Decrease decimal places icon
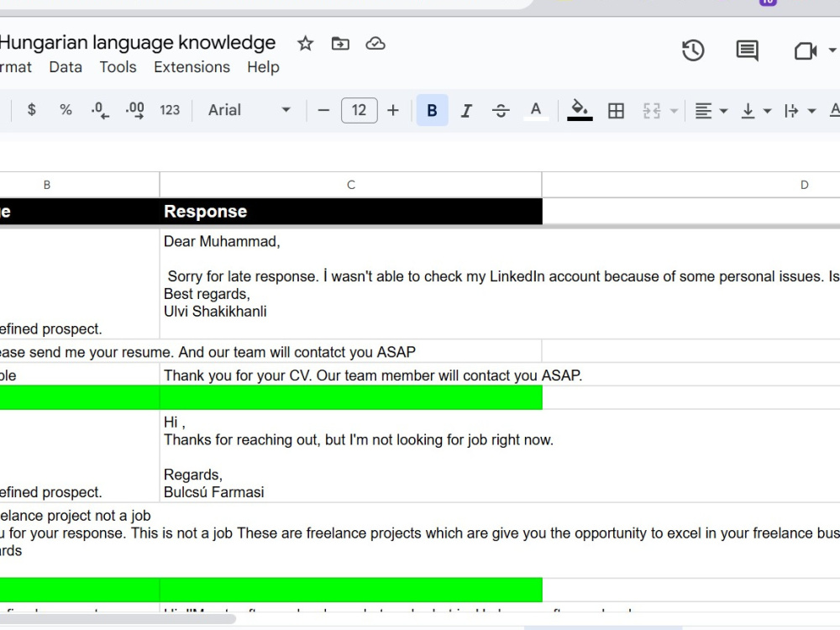 click(100, 110)
